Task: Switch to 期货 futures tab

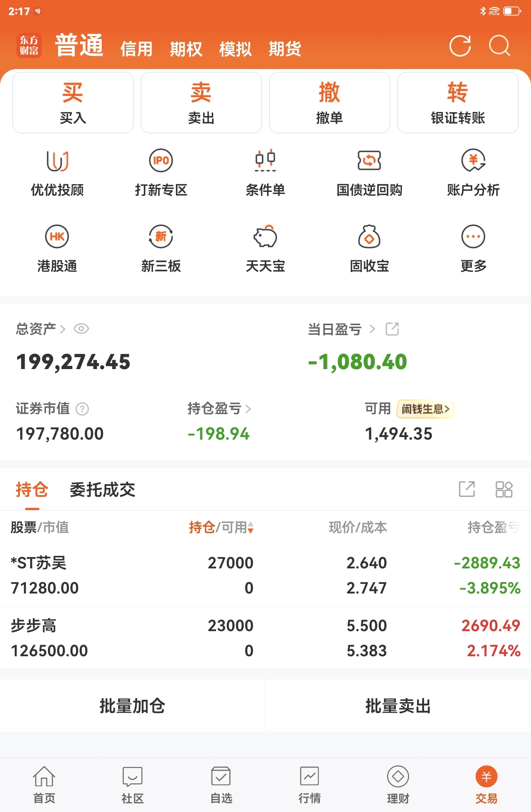Action: [285, 49]
